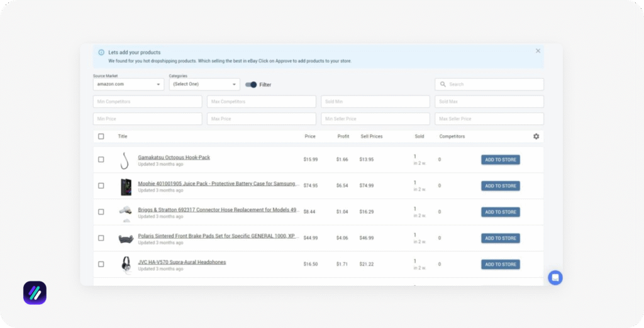Click the Gamakatsu hook product thumbnail
This screenshot has width=644, height=328.
125,160
